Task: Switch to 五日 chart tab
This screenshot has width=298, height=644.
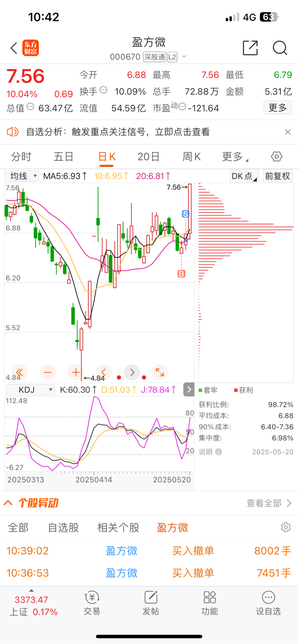Action: tap(63, 157)
